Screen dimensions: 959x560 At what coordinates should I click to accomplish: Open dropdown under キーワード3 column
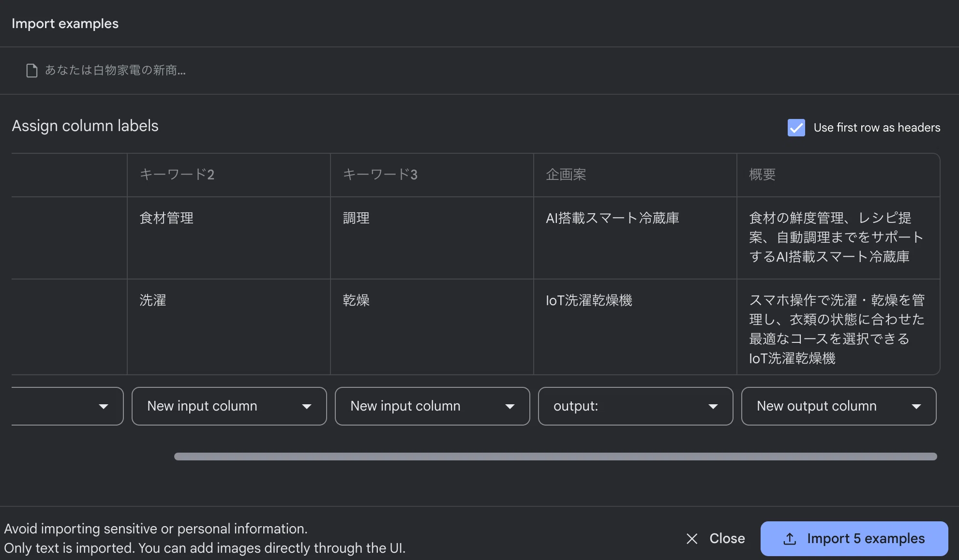[x=433, y=406]
